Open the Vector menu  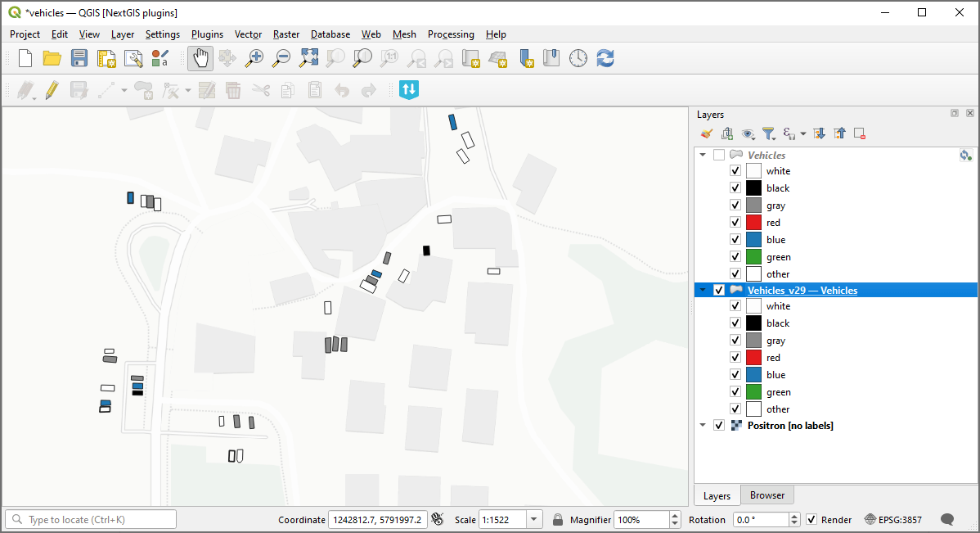248,34
